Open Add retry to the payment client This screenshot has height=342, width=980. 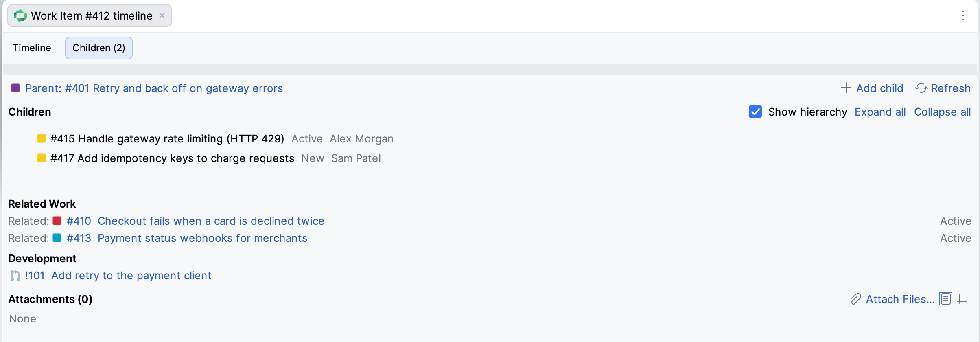[x=131, y=276]
